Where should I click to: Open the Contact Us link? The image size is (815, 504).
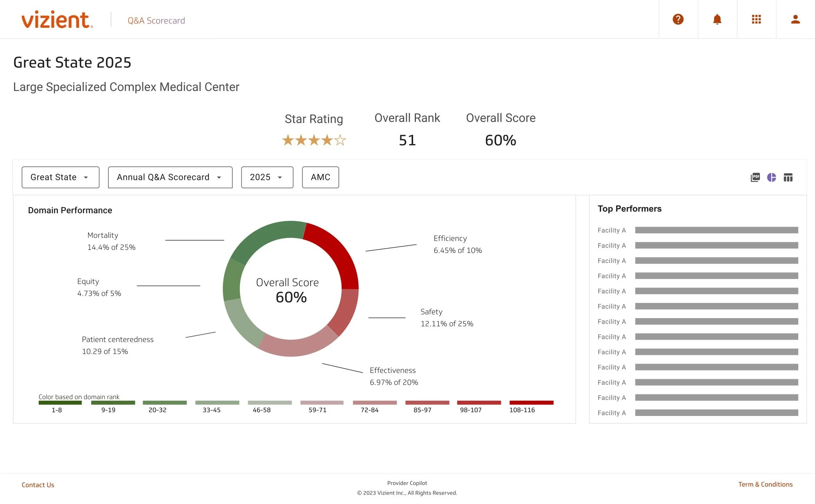click(x=38, y=484)
